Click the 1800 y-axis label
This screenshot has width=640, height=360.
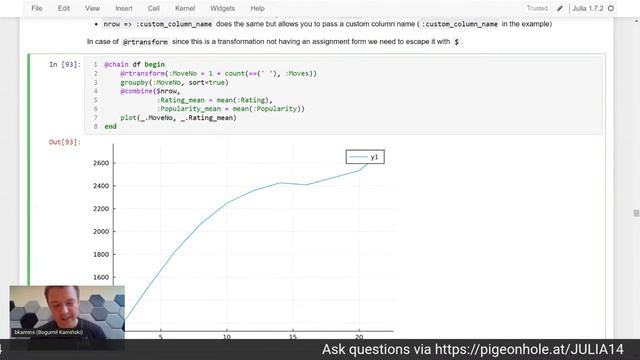coord(101,254)
